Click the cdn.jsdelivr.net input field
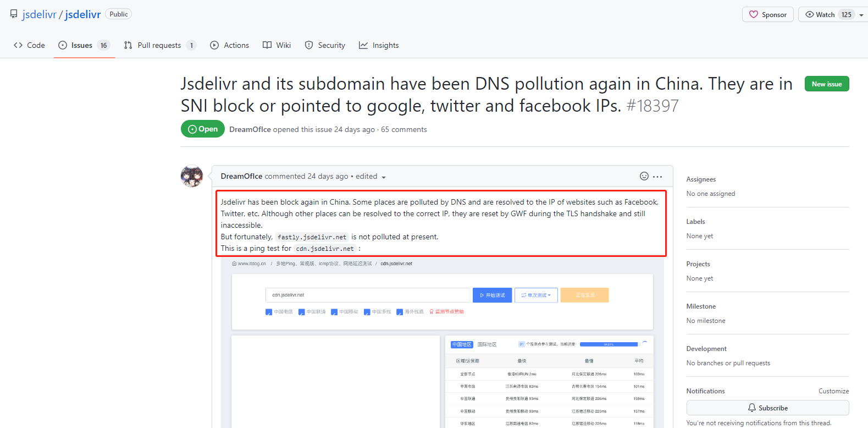This screenshot has height=428, width=868. pyautogui.click(x=367, y=295)
